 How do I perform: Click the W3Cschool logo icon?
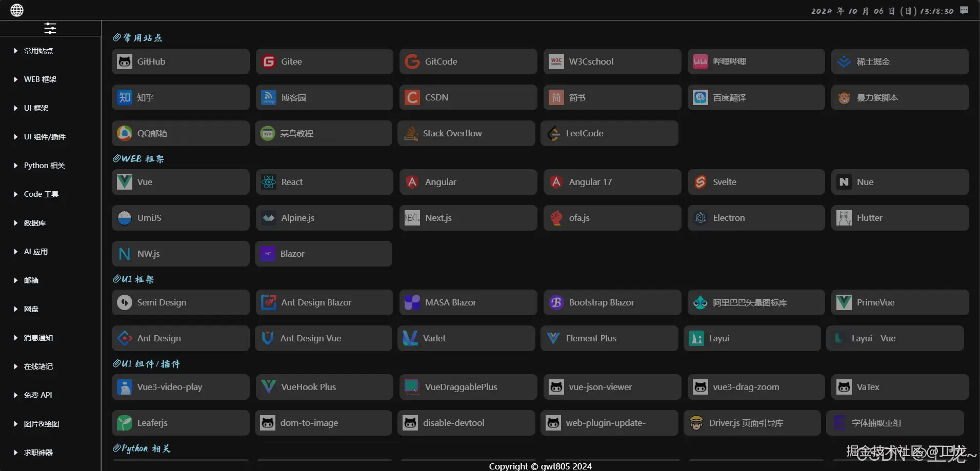point(556,62)
